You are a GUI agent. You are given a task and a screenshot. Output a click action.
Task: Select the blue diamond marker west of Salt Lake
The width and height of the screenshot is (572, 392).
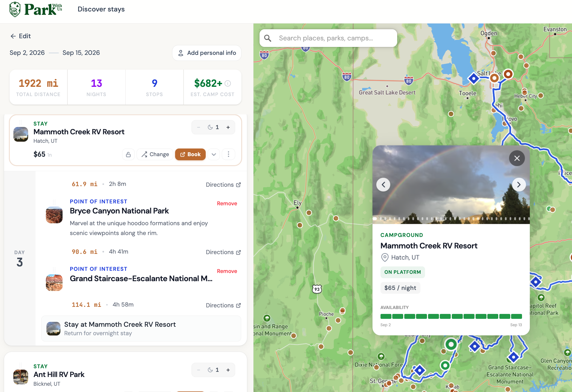coord(474,78)
